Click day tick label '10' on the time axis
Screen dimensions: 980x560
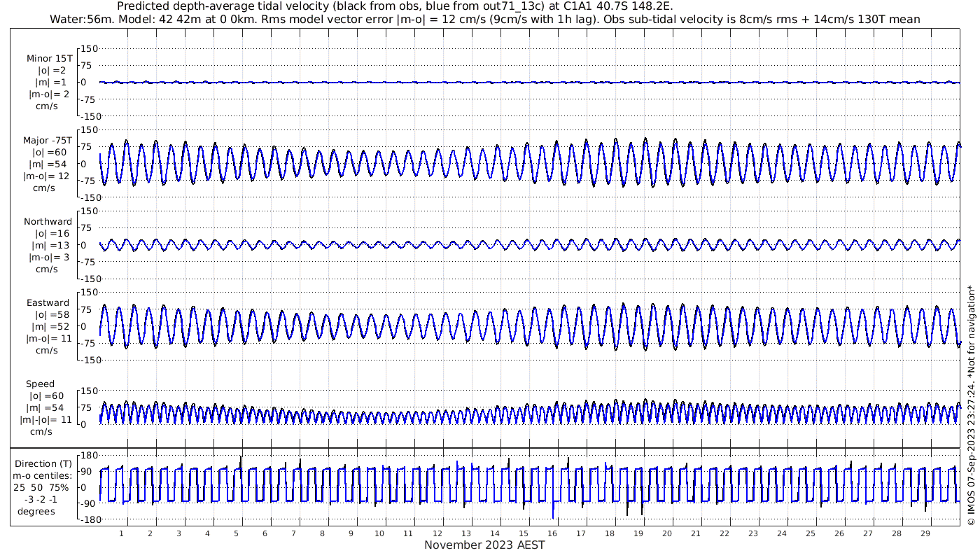[379, 533]
